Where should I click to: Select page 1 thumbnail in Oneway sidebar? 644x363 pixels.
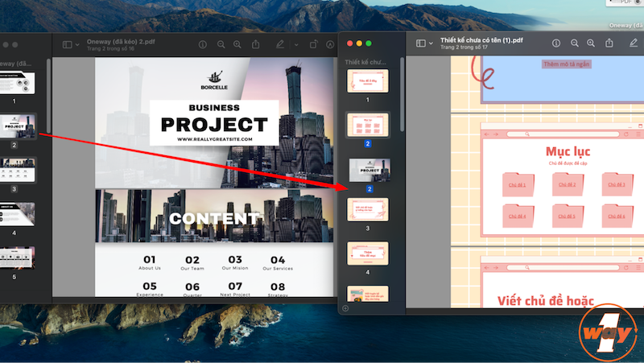click(x=17, y=83)
